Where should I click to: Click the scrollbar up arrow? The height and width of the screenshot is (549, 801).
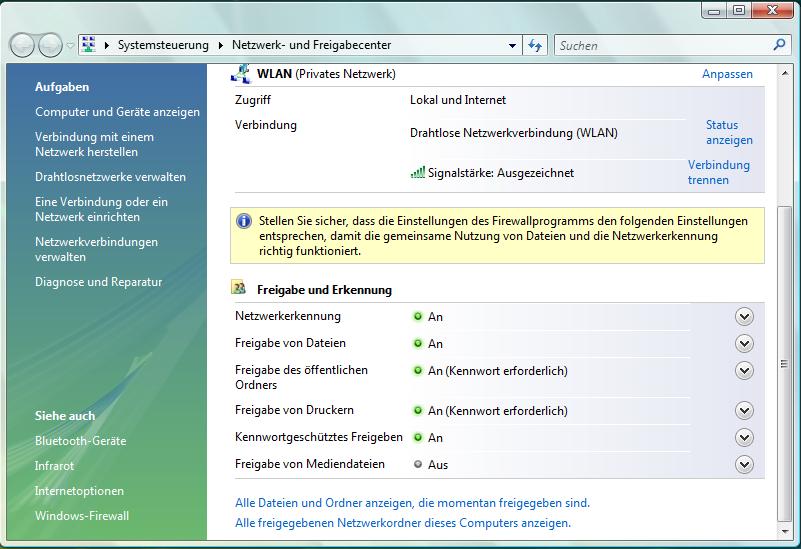pos(784,74)
